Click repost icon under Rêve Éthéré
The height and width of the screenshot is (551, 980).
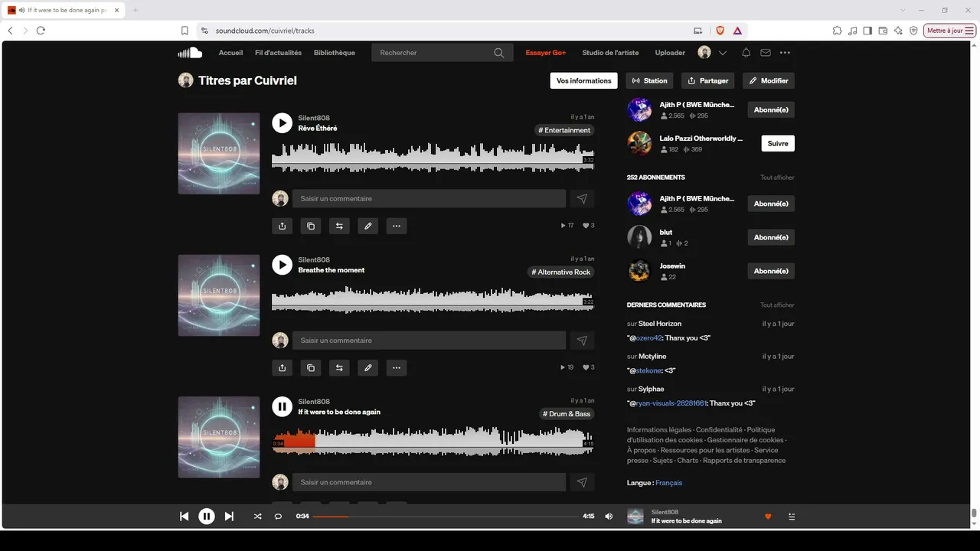coord(339,226)
